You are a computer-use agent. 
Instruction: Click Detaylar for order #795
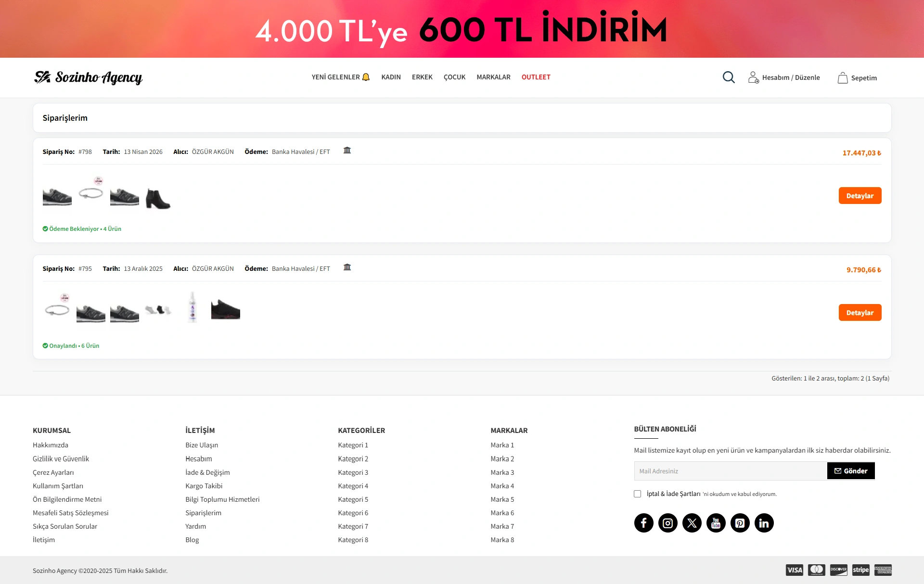pyautogui.click(x=860, y=313)
